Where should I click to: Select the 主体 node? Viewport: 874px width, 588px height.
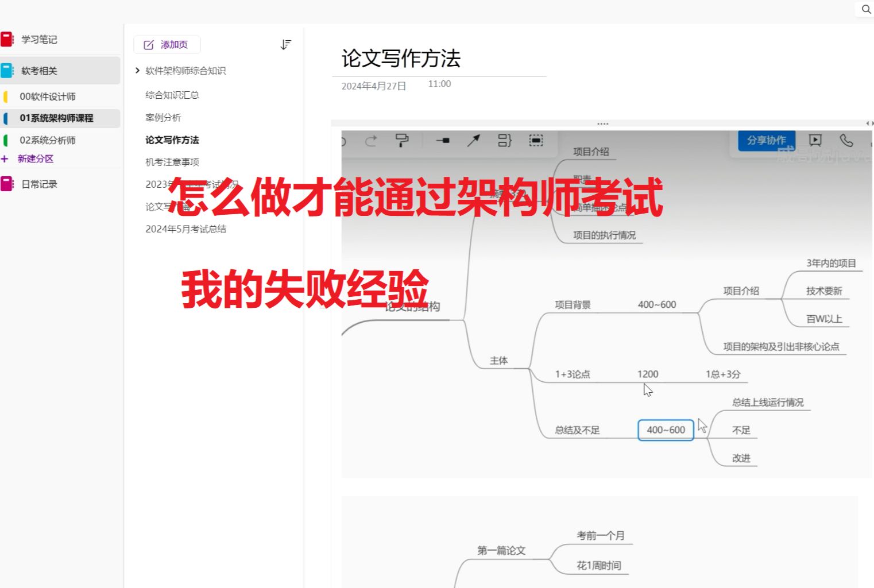[498, 361]
